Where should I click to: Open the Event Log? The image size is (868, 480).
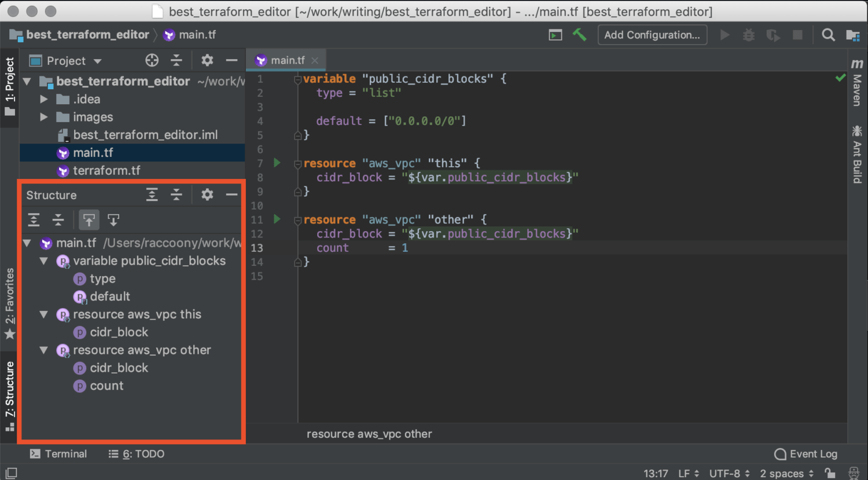[x=806, y=454]
